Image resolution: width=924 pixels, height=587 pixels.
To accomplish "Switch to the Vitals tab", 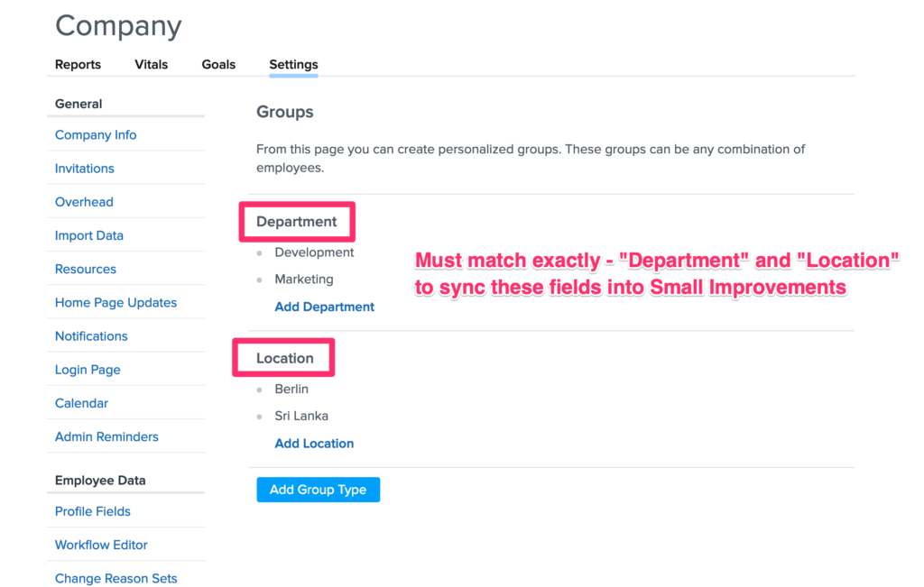I will pyautogui.click(x=151, y=65).
